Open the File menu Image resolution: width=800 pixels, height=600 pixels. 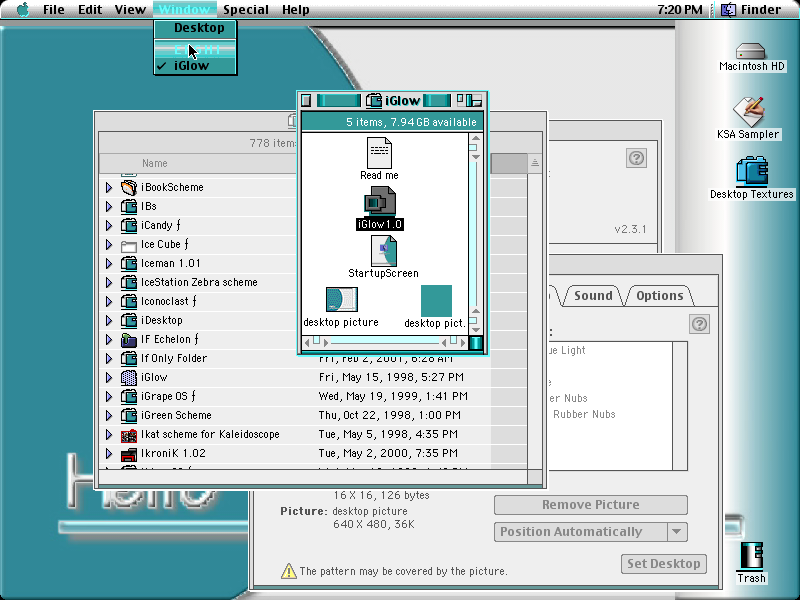click(54, 10)
